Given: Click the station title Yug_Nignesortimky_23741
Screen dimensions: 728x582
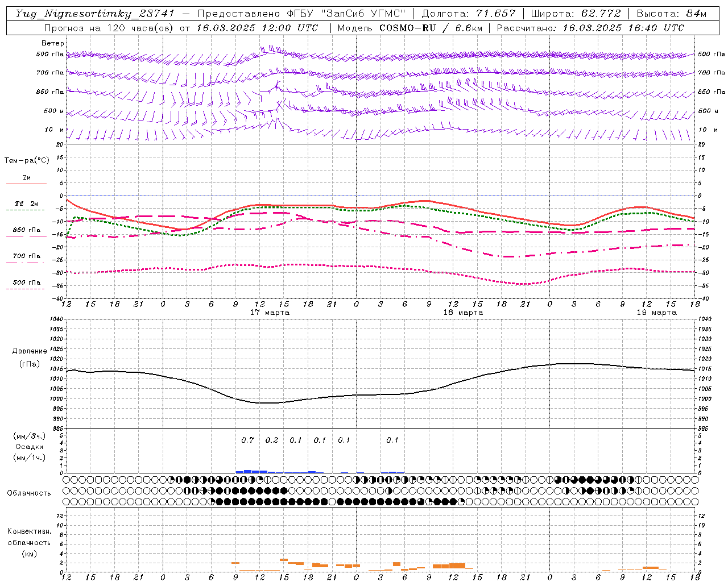Looking at the screenshot, I should [95, 14].
